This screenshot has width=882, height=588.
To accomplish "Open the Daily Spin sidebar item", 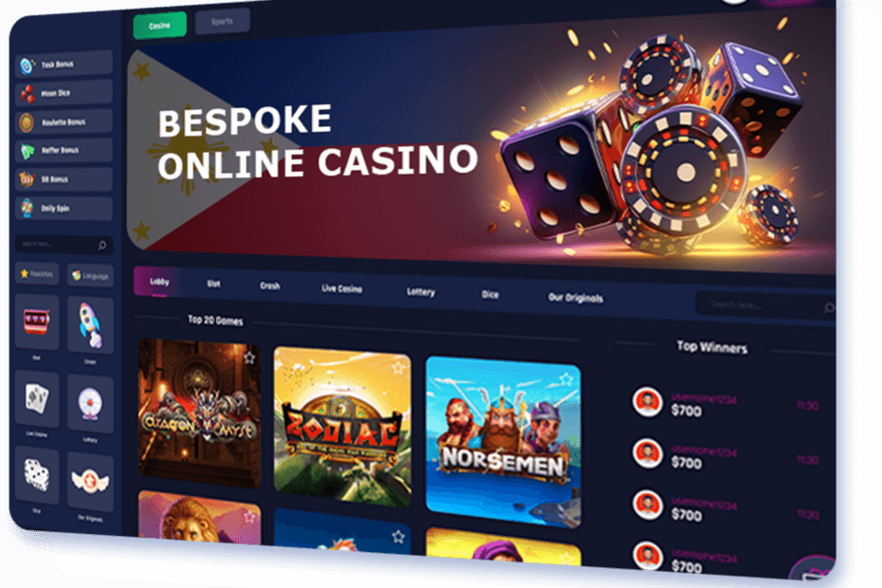I will tap(64, 209).
